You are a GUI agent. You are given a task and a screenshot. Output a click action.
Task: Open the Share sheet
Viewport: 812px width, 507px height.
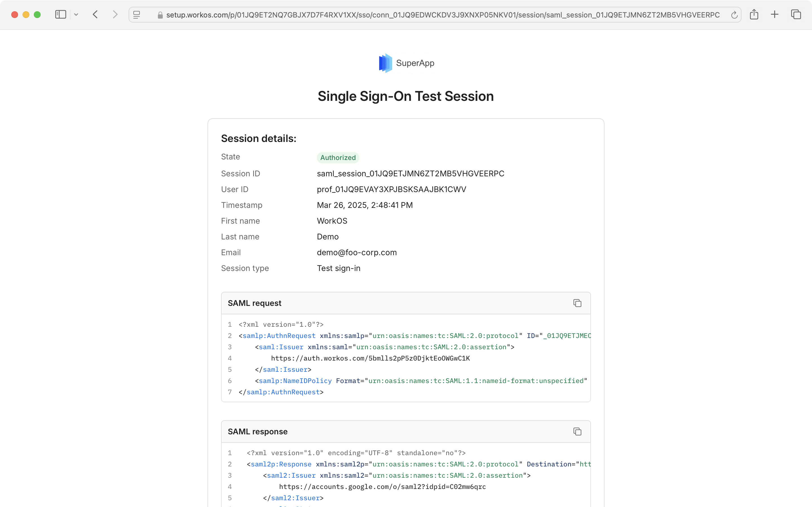tap(754, 15)
